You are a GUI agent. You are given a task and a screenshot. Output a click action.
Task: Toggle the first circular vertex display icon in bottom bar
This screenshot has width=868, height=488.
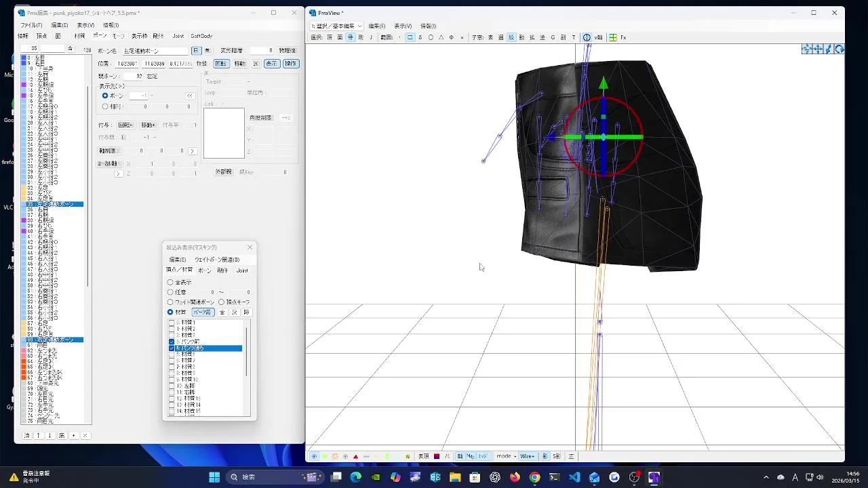coord(314,456)
